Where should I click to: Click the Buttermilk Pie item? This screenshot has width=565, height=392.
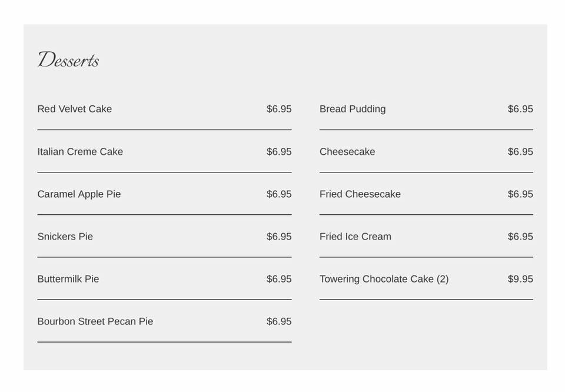pyautogui.click(x=68, y=279)
